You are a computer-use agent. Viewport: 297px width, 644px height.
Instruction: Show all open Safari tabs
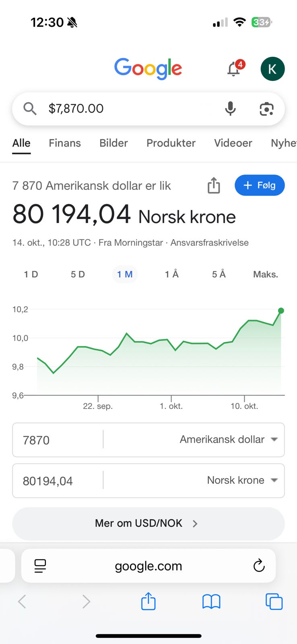point(274,602)
